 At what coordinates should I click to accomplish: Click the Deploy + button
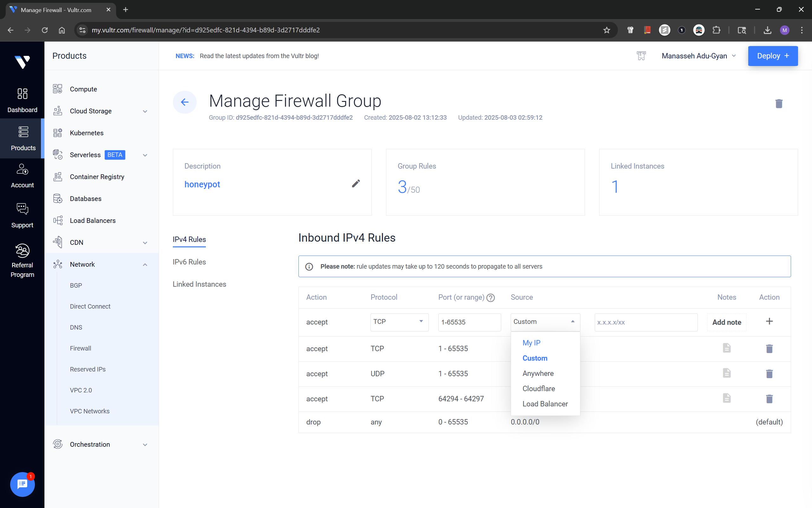pos(773,56)
